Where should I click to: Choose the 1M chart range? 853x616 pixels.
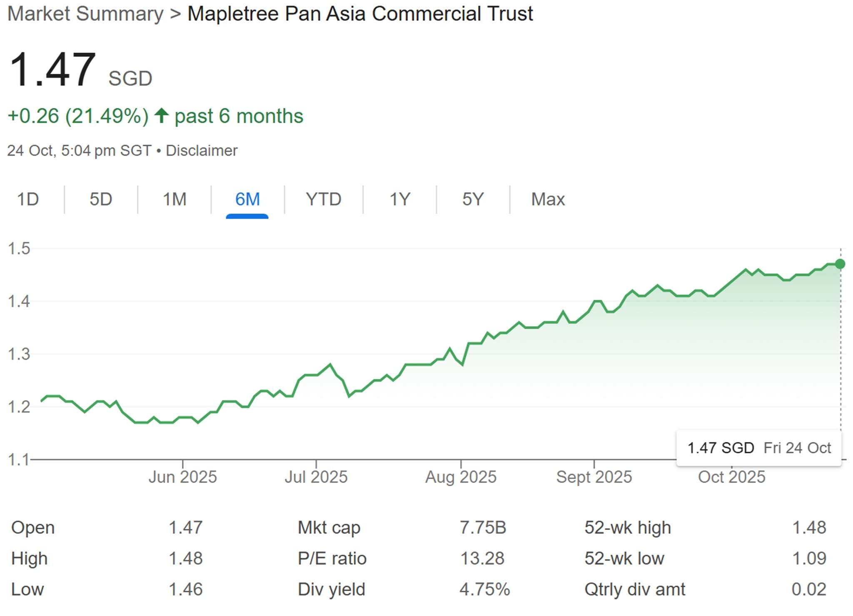(x=174, y=199)
